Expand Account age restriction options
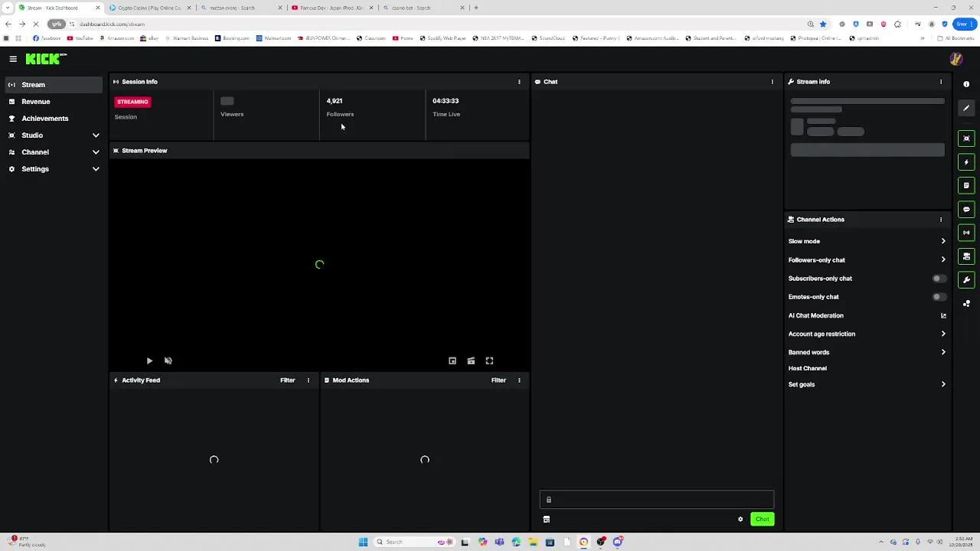Screen dimensions: 980x551 pos(943,334)
